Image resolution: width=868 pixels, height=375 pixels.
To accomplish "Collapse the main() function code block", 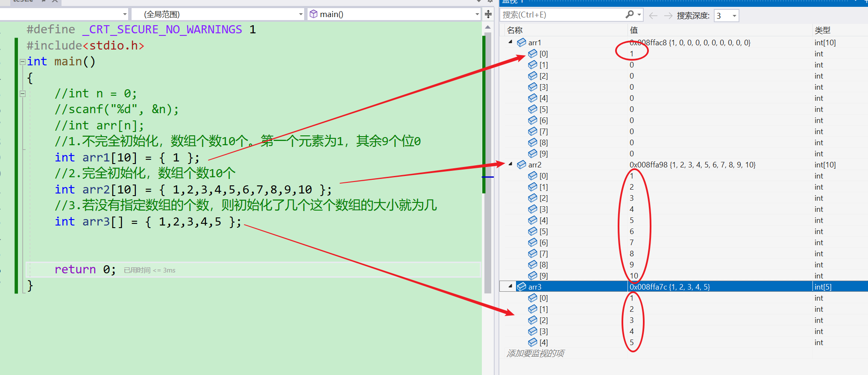I will [23, 62].
